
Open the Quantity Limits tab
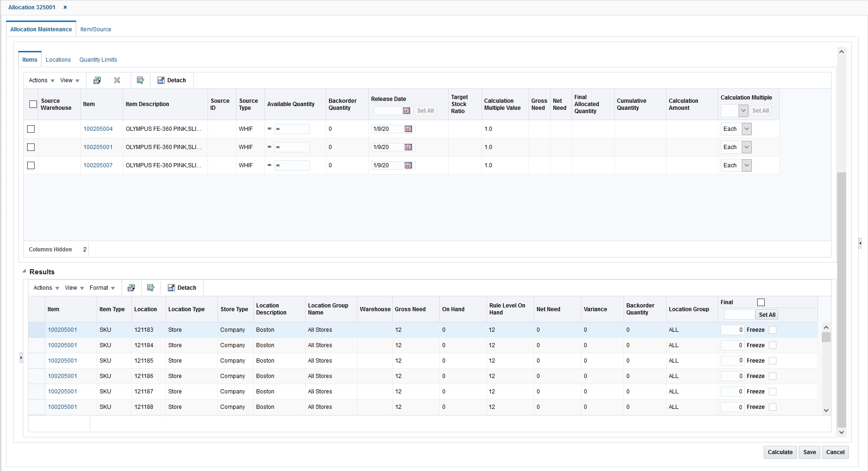tap(98, 59)
